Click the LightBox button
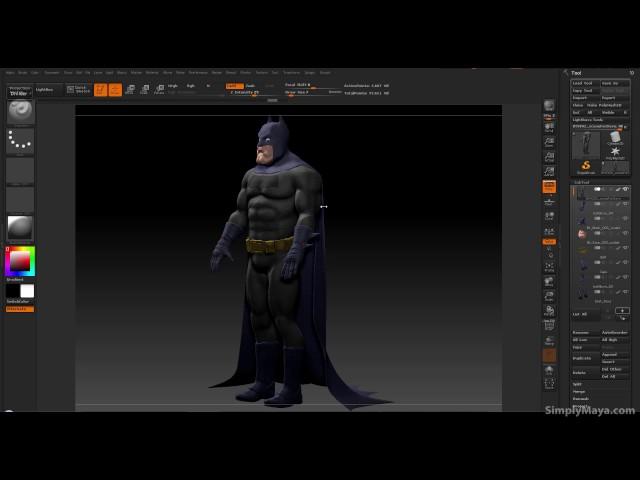Image resolution: width=640 pixels, height=480 pixels. pyautogui.click(x=48, y=90)
